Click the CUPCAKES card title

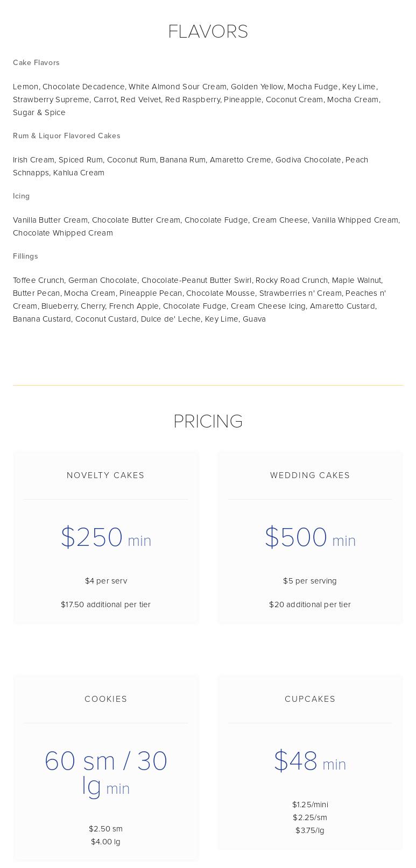pos(310,699)
